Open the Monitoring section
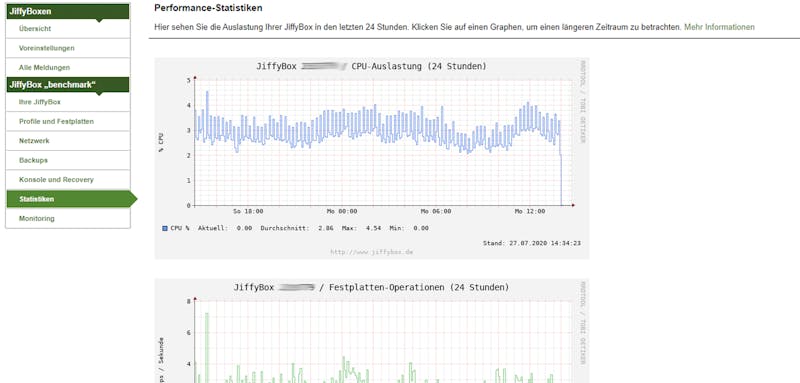The height and width of the screenshot is (383, 800). (68, 219)
